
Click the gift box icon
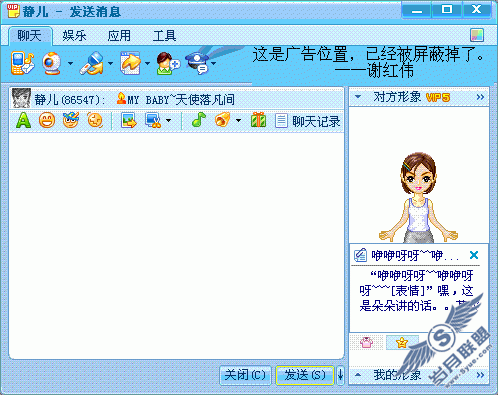click(x=258, y=120)
